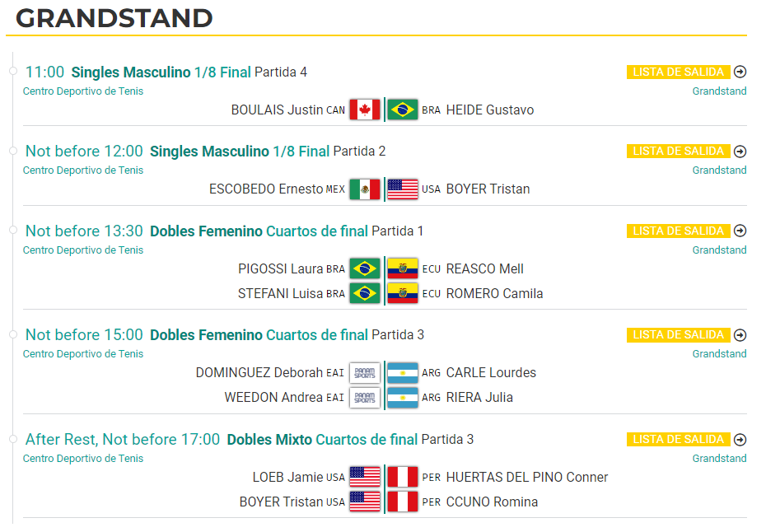Click the arrow icon for the 12:00 match
Screen dimensions: 766x532
(740, 152)
